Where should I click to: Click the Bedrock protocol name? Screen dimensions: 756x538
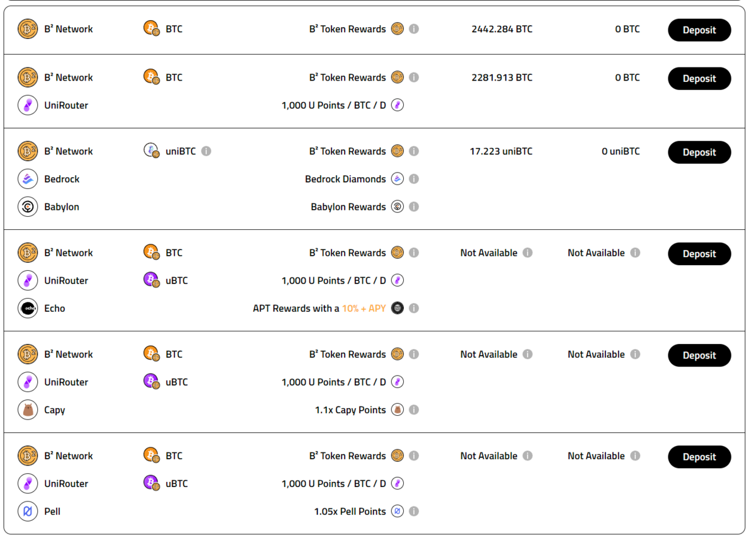click(x=62, y=179)
